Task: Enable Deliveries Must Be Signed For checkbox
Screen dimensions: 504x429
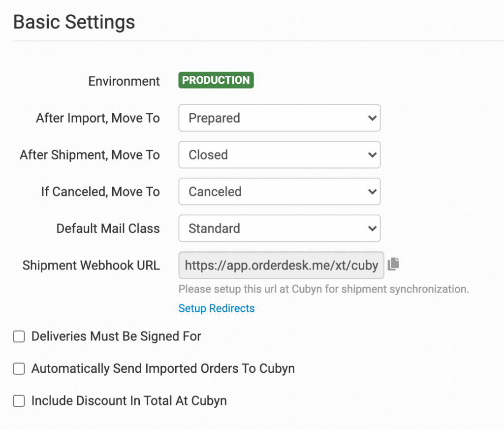Action: click(x=19, y=337)
